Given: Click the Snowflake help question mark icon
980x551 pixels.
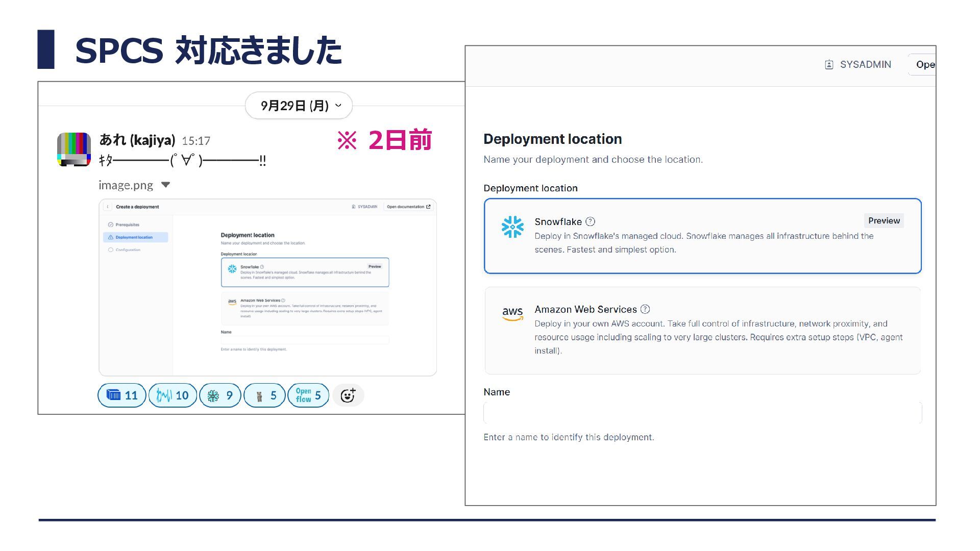Looking at the screenshot, I should tap(590, 221).
